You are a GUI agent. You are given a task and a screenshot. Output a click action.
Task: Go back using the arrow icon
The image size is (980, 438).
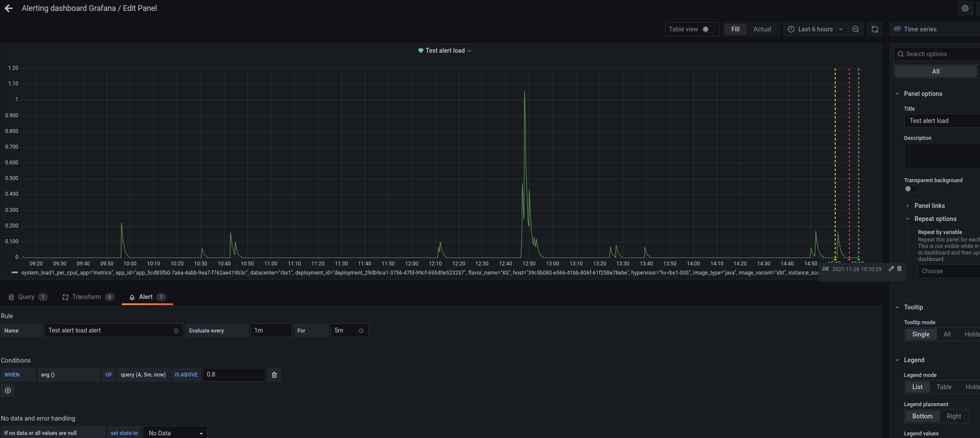tap(8, 8)
